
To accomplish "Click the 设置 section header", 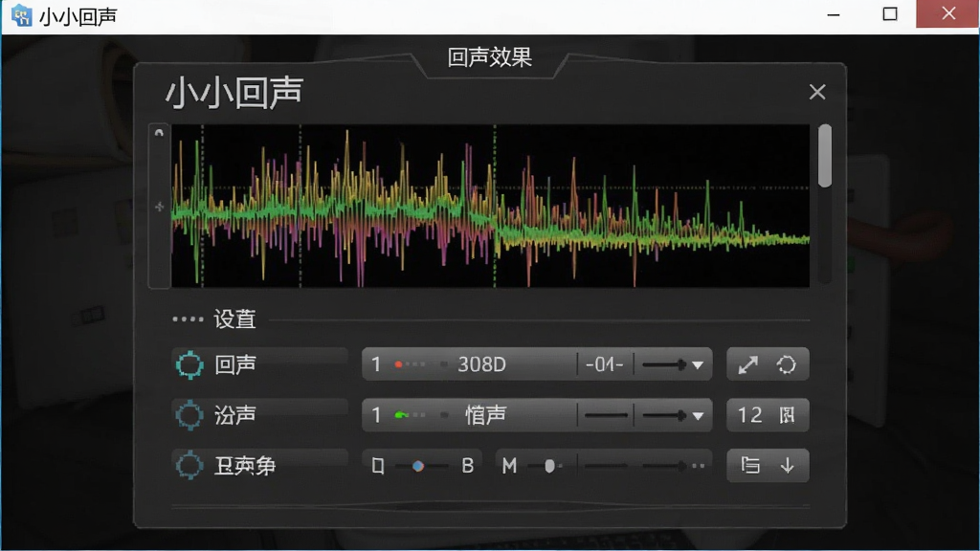I will coord(235,320).
